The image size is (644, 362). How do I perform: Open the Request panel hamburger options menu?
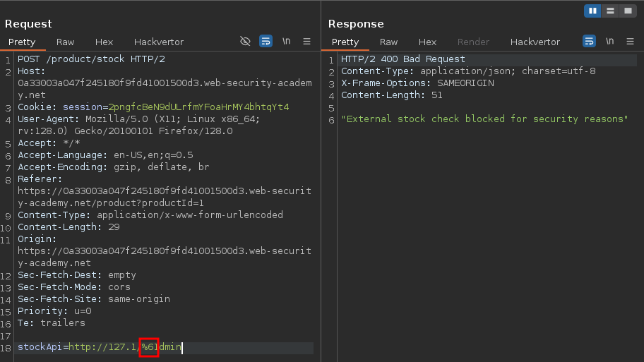point(306,42)
